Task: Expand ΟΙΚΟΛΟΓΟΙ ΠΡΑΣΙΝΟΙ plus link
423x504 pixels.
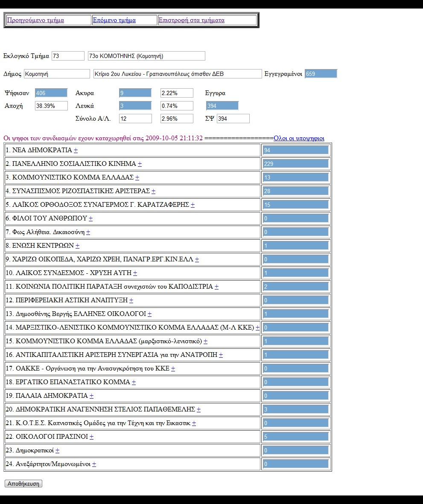Action: (91, 437)
